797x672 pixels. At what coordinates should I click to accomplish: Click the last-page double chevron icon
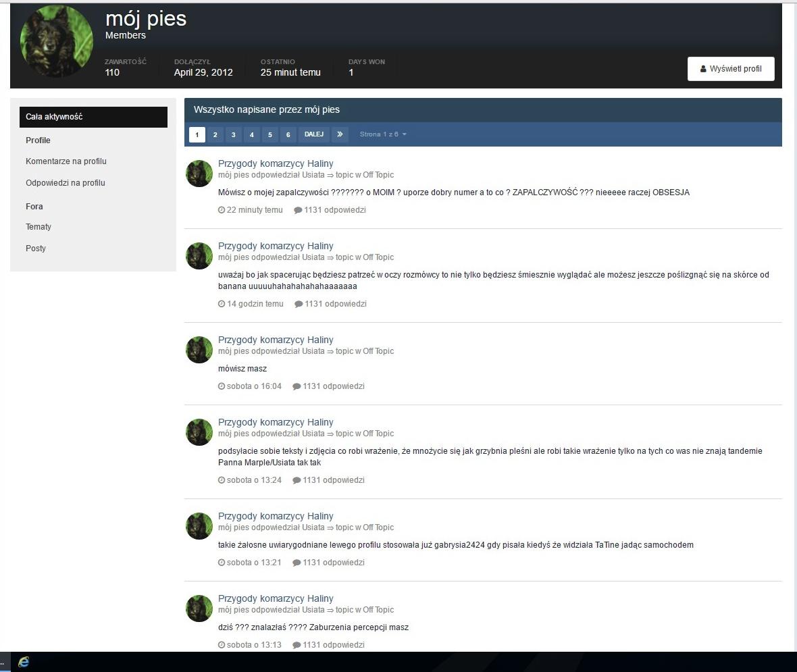tap(340, 134)
